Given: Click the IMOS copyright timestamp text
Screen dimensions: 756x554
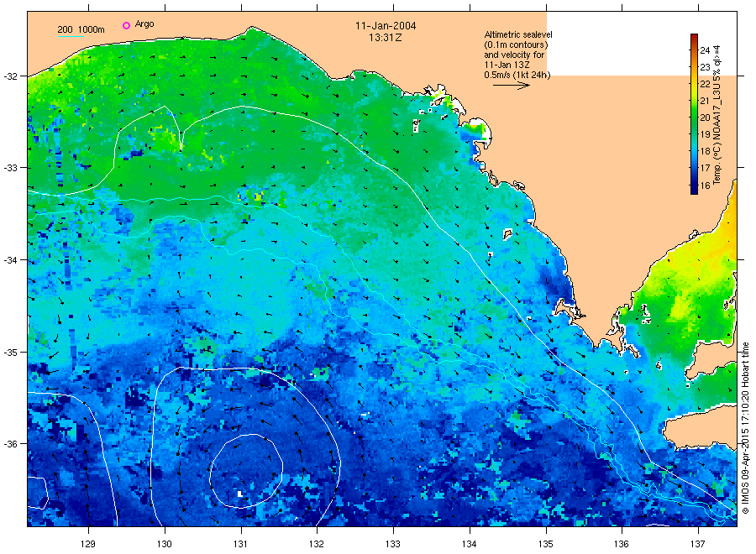Looking at the screenshot, I should coord(745,428).
